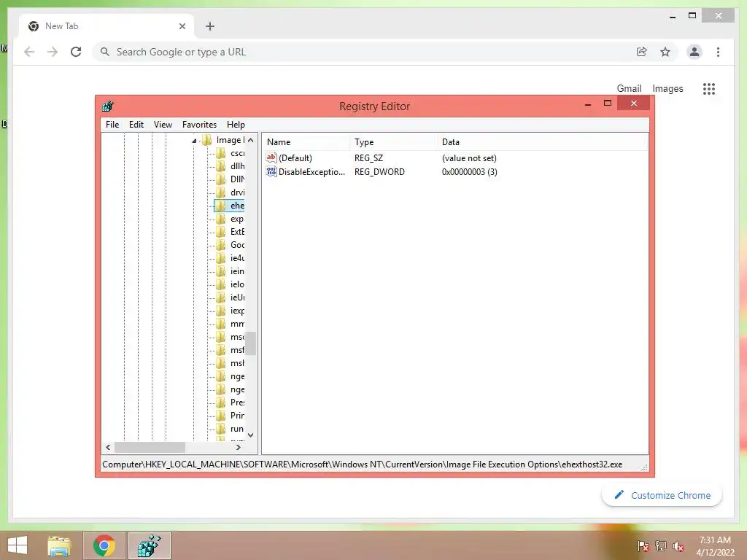The width and height of the screenshot is (747, 560).
Task: Switch to the New Tab tab in Chrome
Action: pyautogui.click(x=107, y=26)
